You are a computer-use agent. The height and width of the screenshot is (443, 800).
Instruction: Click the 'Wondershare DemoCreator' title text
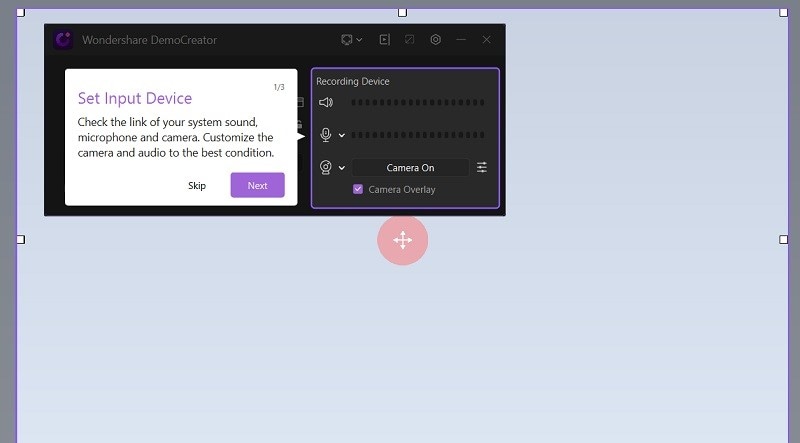pyautogui.click(x=149, y=40)
